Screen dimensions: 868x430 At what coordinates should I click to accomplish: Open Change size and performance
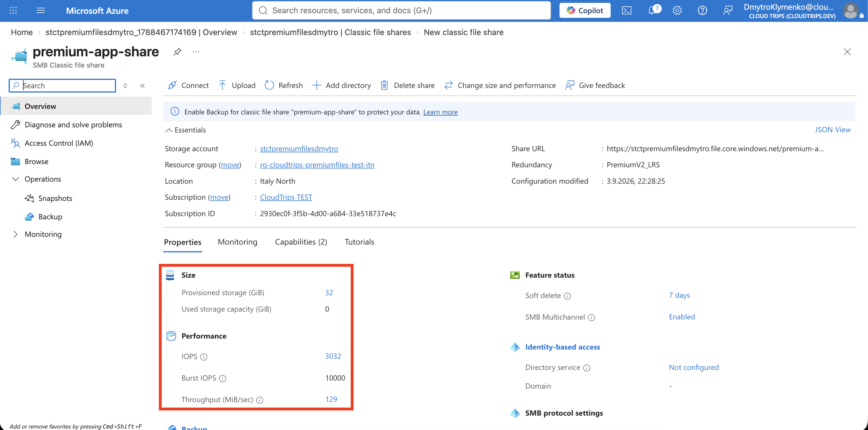click(x=500, y=85)
